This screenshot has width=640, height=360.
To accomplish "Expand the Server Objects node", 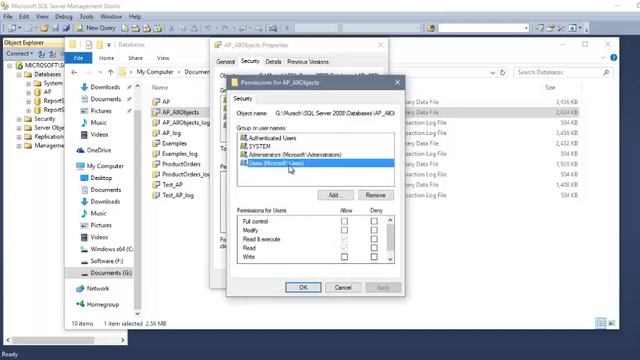I will 19,128.
